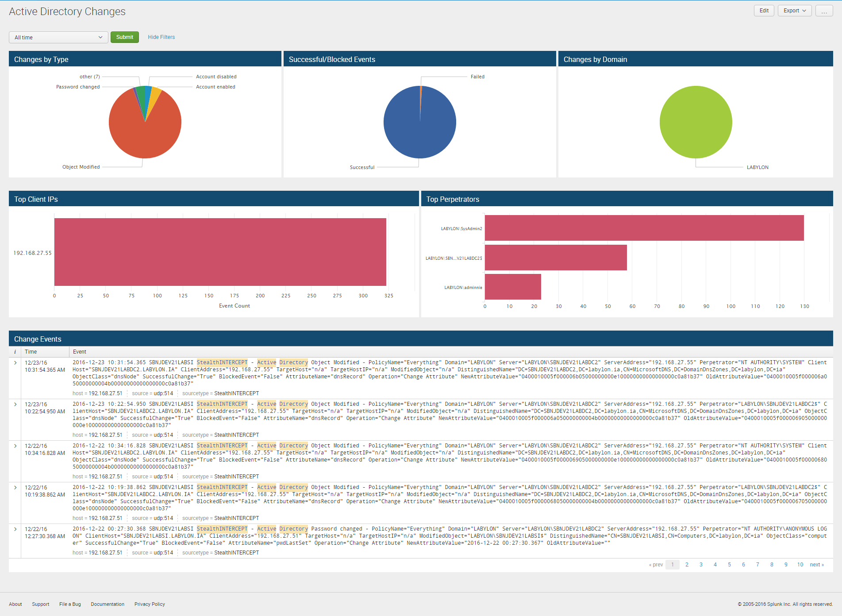Go to results page 3

pos(701,565)
